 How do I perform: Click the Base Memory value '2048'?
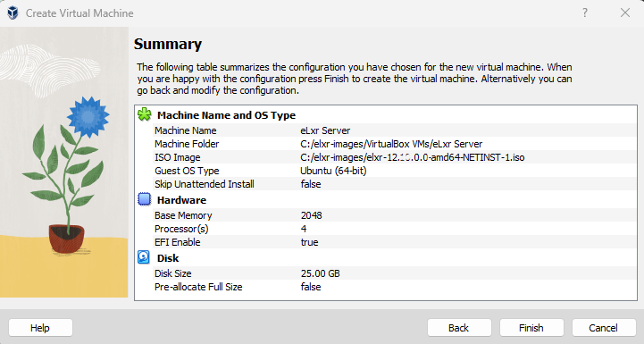pyautogui.click(x=312, y=215)
